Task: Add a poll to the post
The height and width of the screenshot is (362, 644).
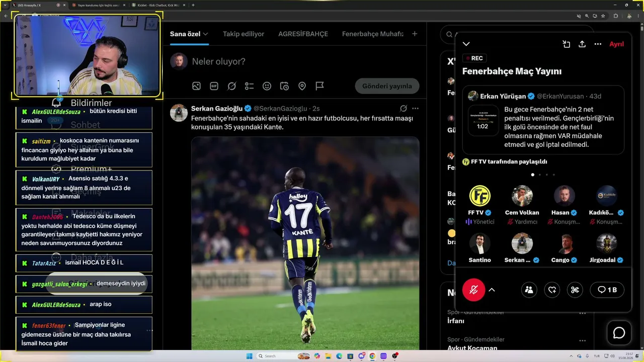Action: tap(249, 86)
